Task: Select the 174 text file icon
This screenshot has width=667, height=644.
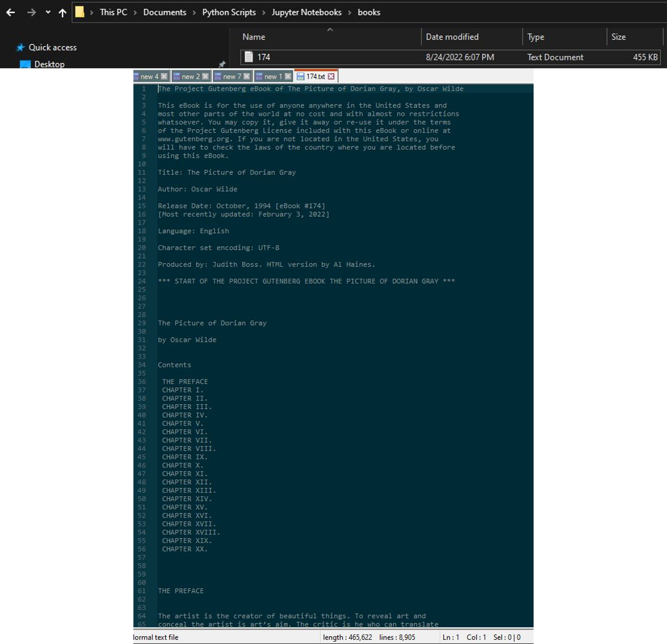Action: click(x=249, y=57)
